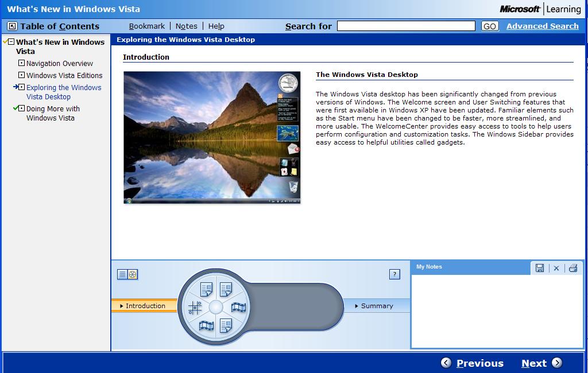
Task: Open the question mark help icon above Summary
Action: click(394, 274)
